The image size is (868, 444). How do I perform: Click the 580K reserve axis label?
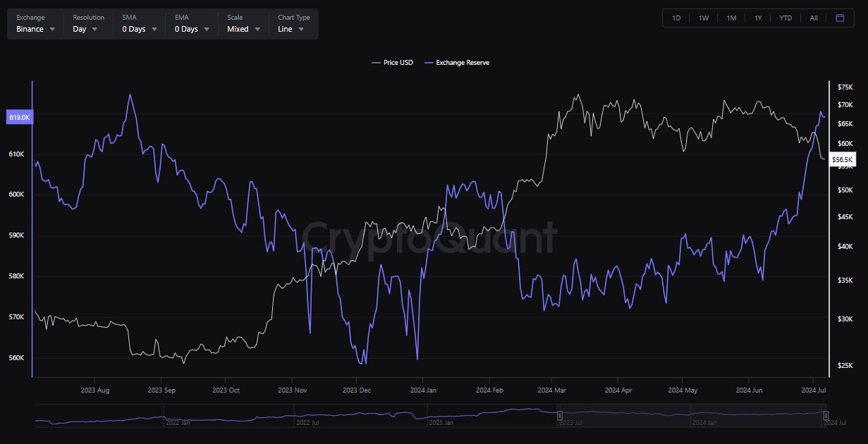click(x=17, y=276)
